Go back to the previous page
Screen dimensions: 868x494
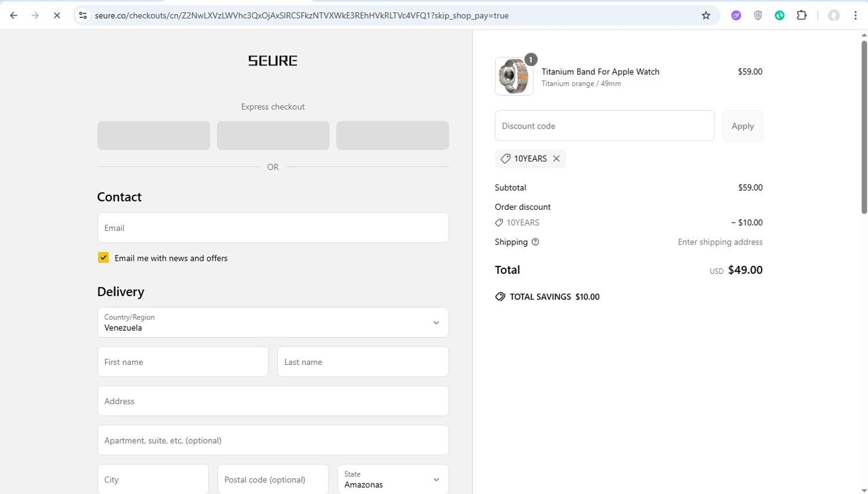tap(14, 16)
